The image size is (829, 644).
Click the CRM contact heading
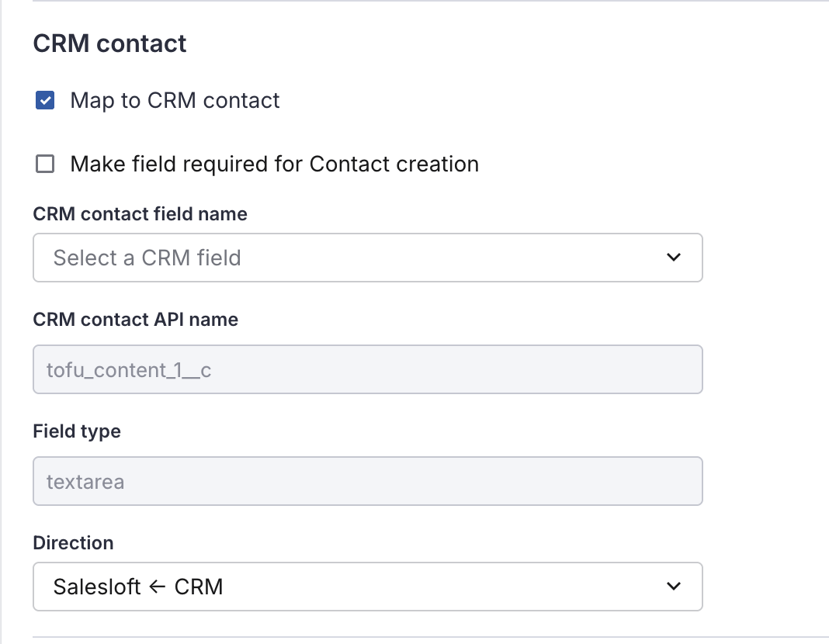pyautogui.click(x=109, y=43)
